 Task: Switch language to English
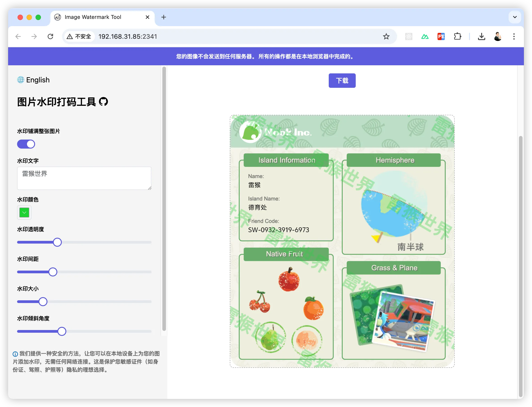pyautogui.click(x=38, y=80)
